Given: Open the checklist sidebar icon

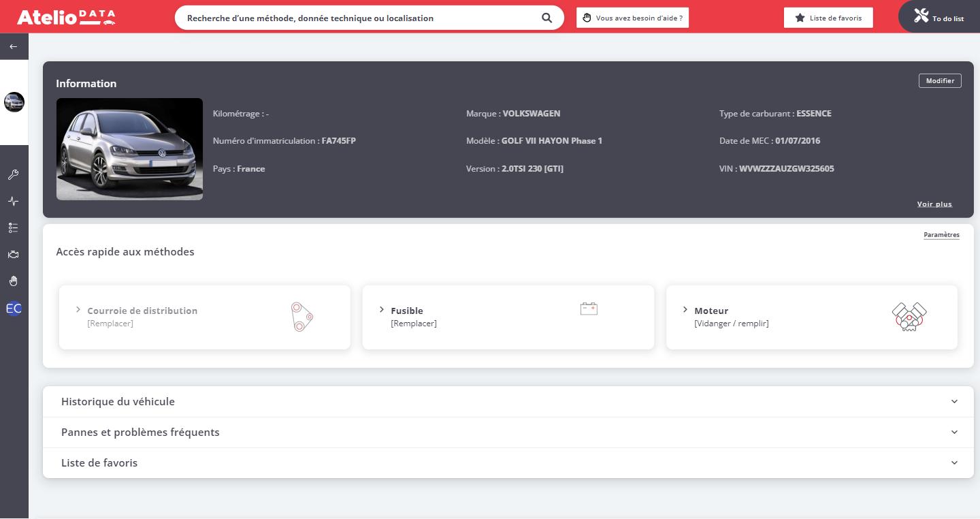Looking at the screenshot, I should point(13,228).
